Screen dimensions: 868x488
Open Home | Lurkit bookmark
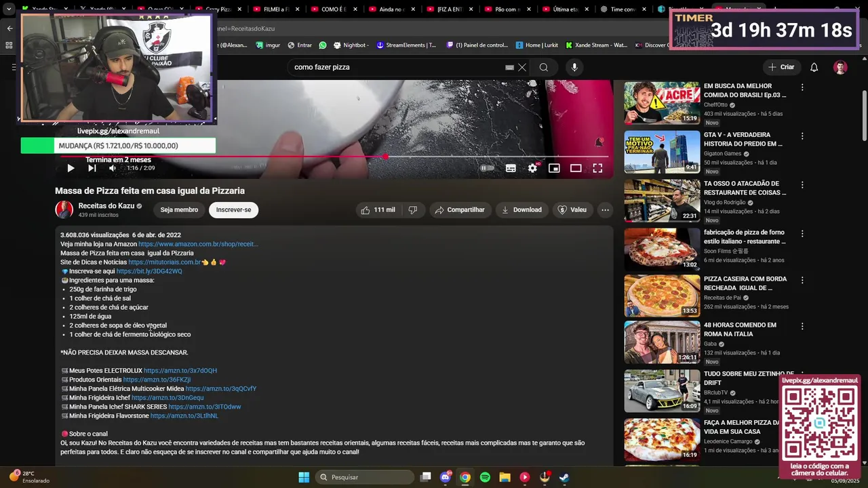pyautogui.click(x=536, y=45)
